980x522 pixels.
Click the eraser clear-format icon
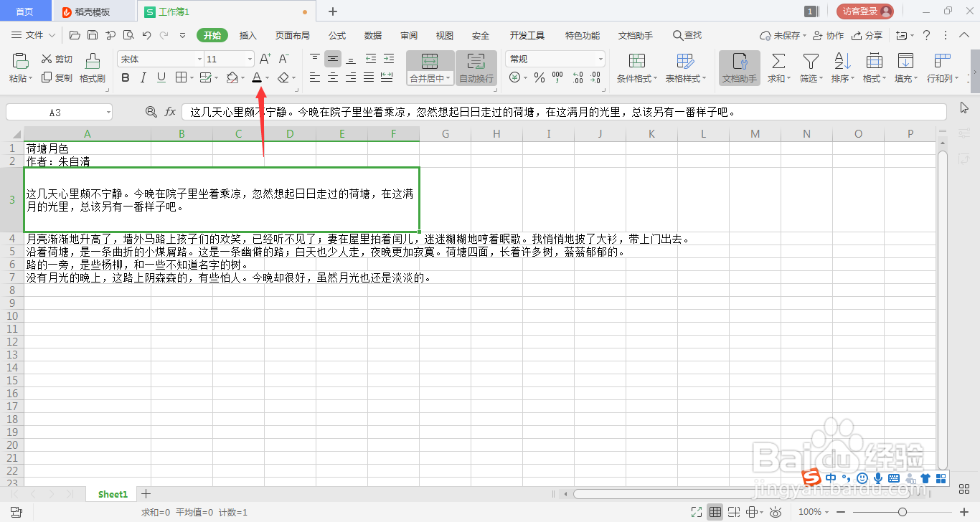point(283,77)
